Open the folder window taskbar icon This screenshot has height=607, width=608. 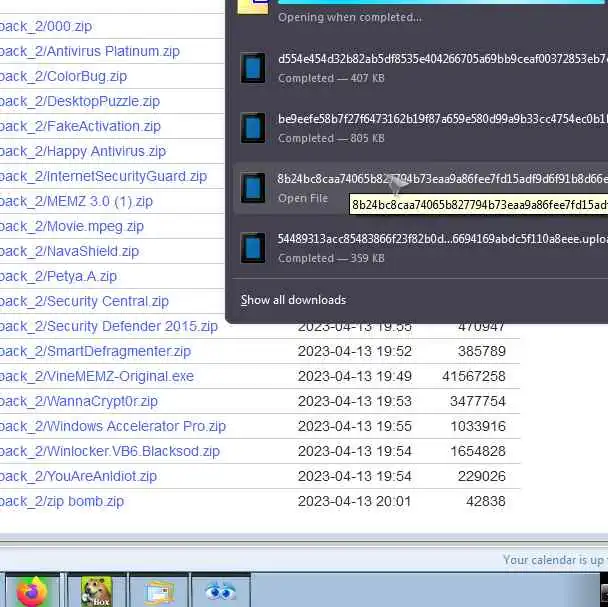tap(159, 591)
